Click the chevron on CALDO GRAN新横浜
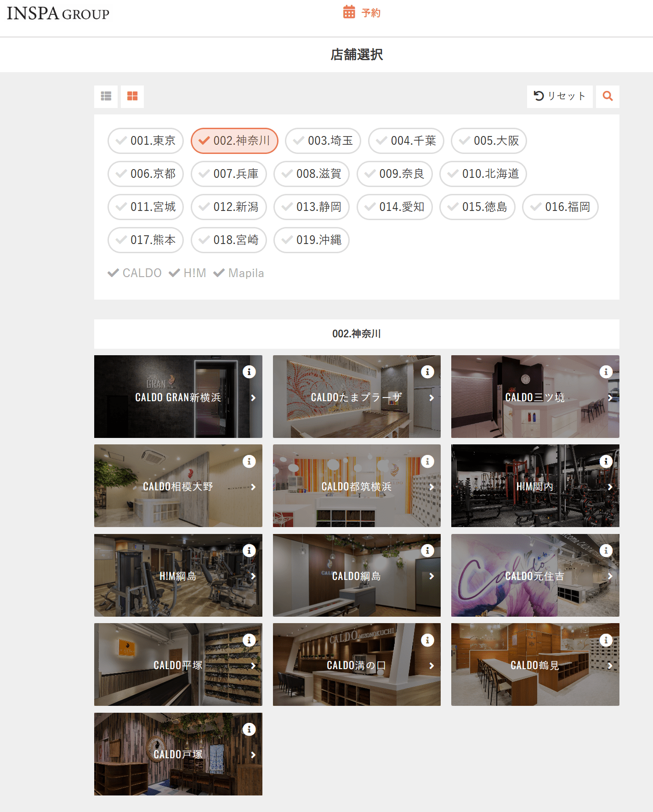This screenshot has height=812, width=653. (253, 397)
